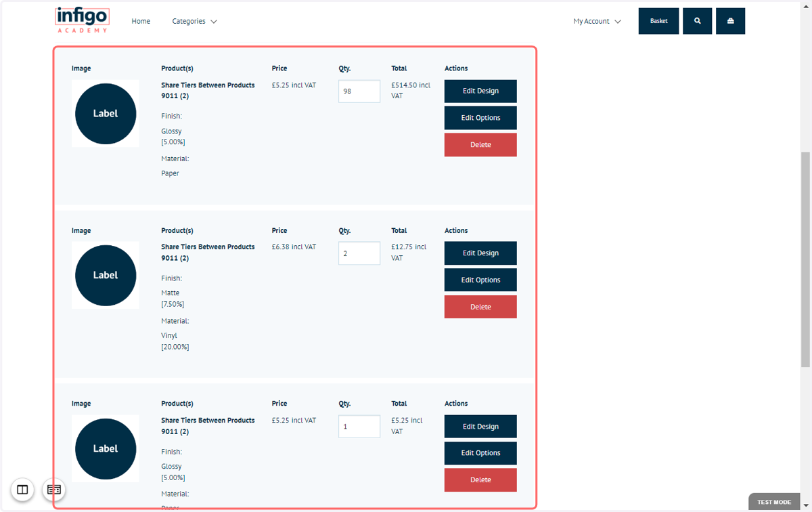Edit Design for the 98-quantity item
The width and height of the screenshot is (812, 512).
(480, 91)
